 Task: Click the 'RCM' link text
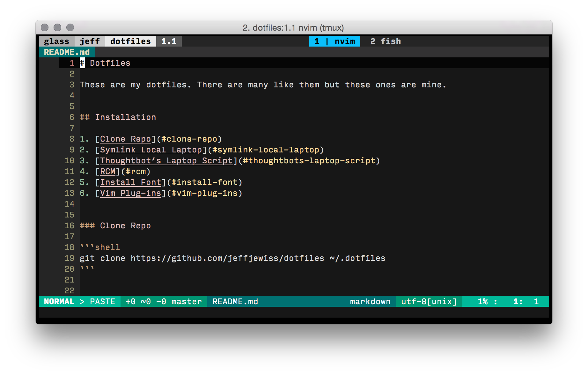pyautogui.click(x=107, y=171)
